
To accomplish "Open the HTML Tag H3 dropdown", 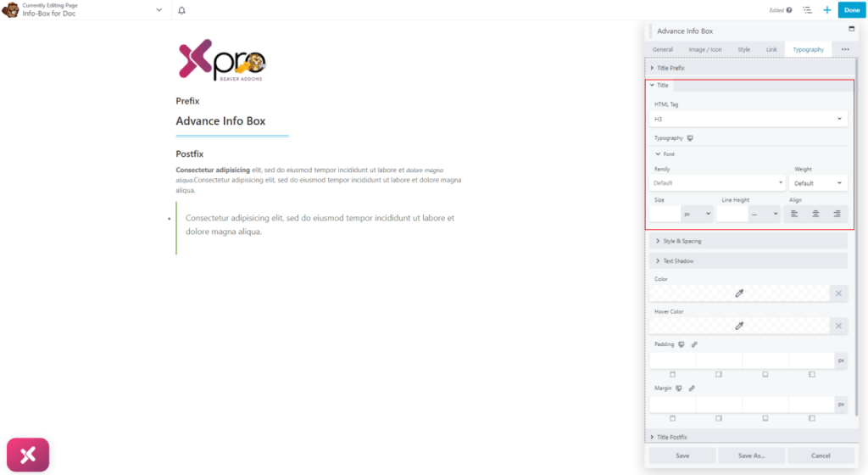I will pyautogui.click(x=748, y=119).
